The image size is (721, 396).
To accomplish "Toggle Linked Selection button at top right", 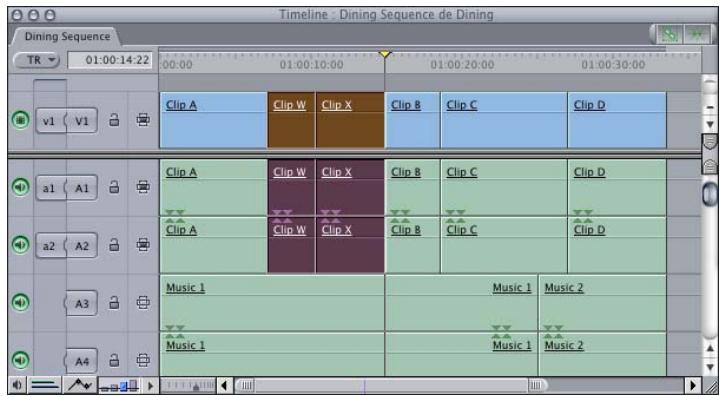I will click(669, 34).
